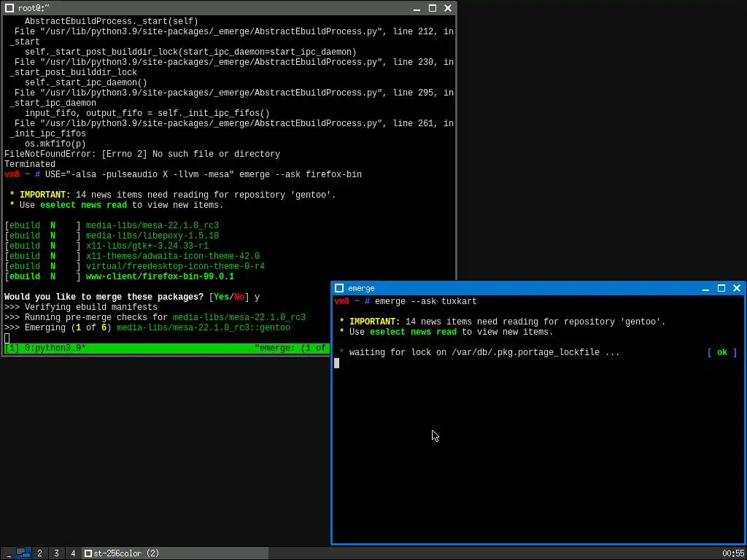This screenshot has height=560, width=747.
Task: Click the [ ok ] status in emerge window
Action: tap(721, 352)
